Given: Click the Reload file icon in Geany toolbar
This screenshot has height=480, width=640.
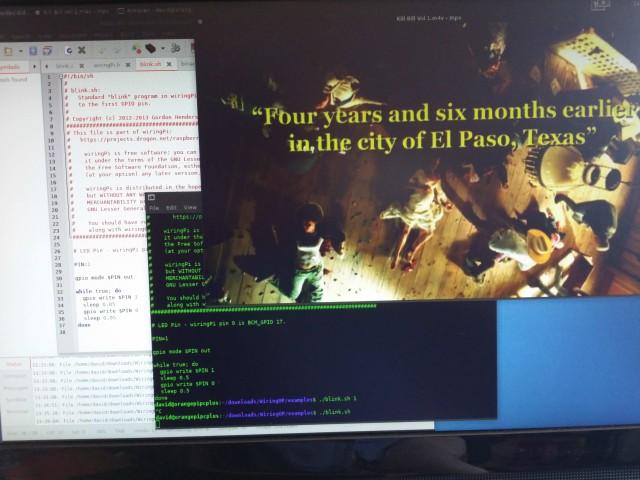Looking at the screenshot, I should (69, 51).
